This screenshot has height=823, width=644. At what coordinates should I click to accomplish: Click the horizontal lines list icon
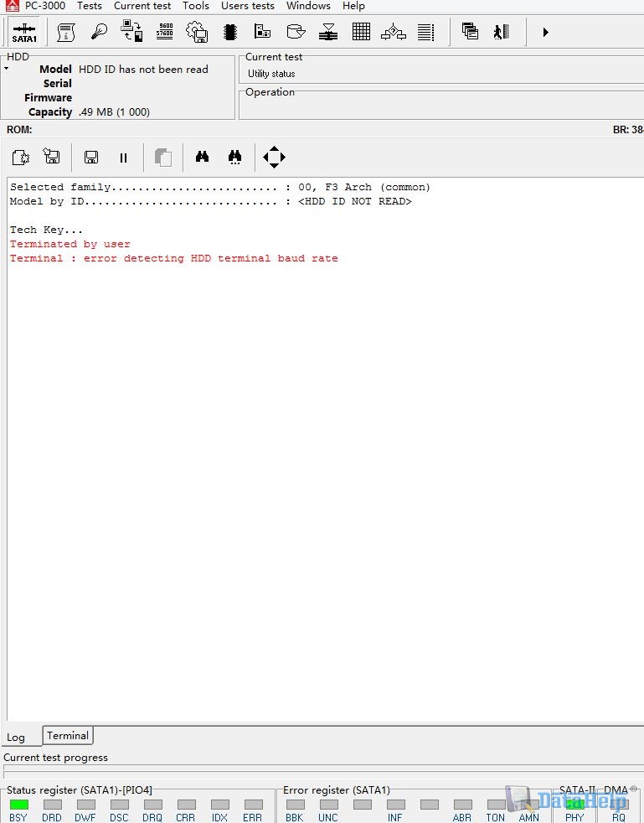click(425, 33)
